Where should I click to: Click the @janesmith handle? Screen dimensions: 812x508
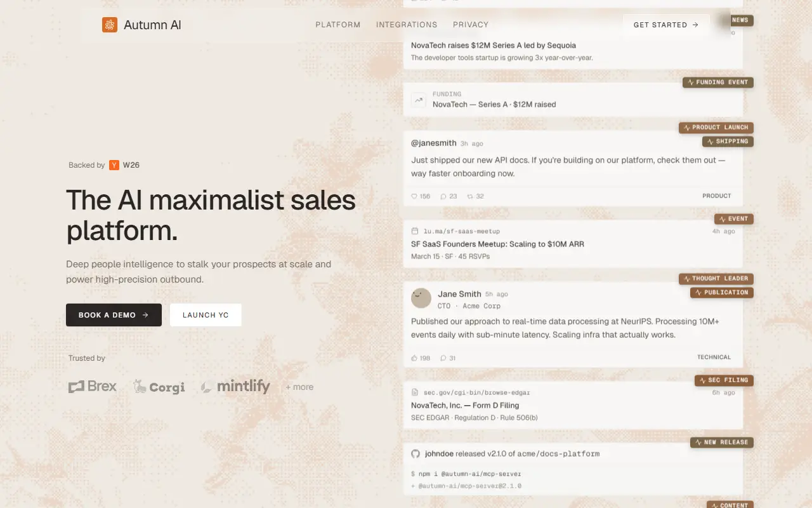[x=434, y=144]
